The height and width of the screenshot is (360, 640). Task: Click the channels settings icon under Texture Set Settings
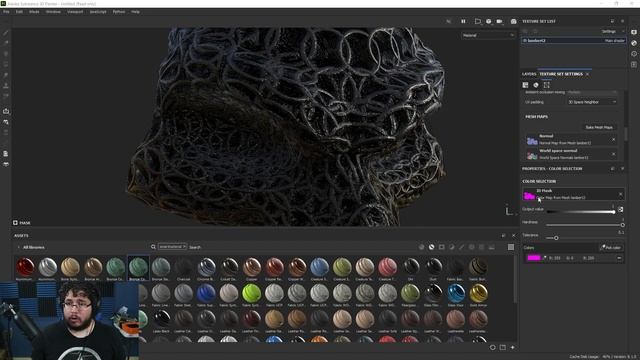[x=525, y=85]
